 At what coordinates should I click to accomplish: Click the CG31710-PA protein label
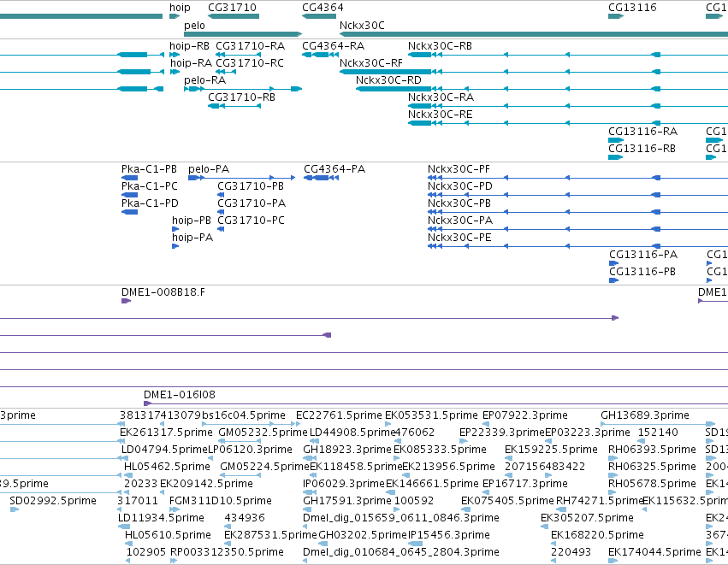point(252,203)
